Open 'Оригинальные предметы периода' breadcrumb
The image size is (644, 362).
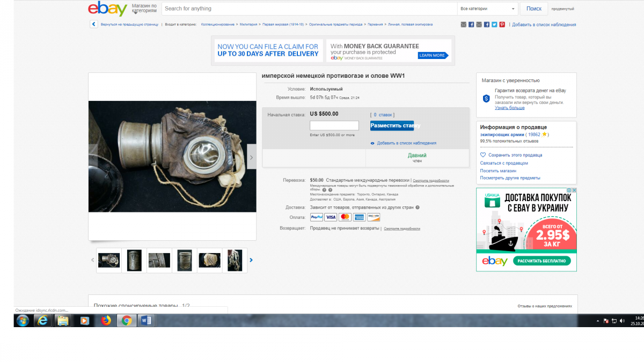[x=336, y=24]
